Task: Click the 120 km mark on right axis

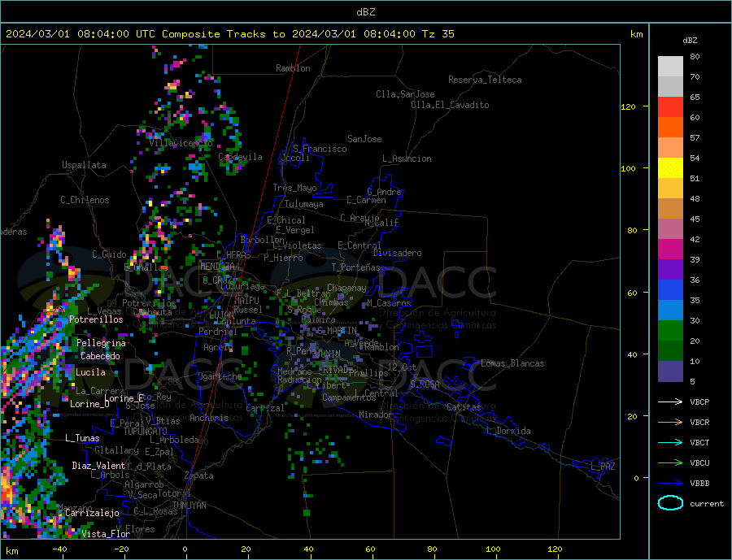Action: pyautogui.click(x=629, y=106)
